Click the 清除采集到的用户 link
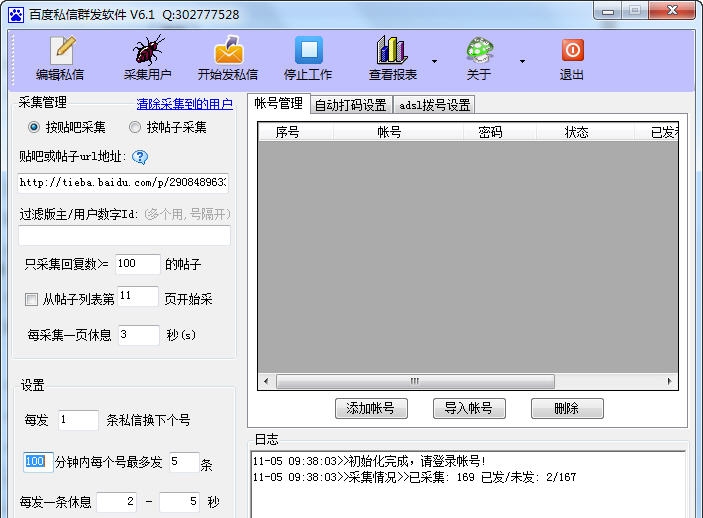703x518 pixels. [x=184, y=104]
